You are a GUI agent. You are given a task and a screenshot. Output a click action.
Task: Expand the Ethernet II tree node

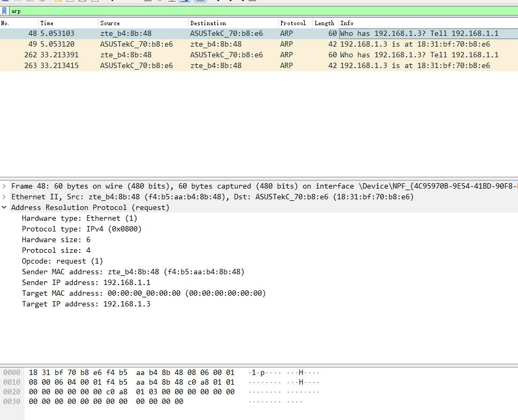tap(4, 197)
